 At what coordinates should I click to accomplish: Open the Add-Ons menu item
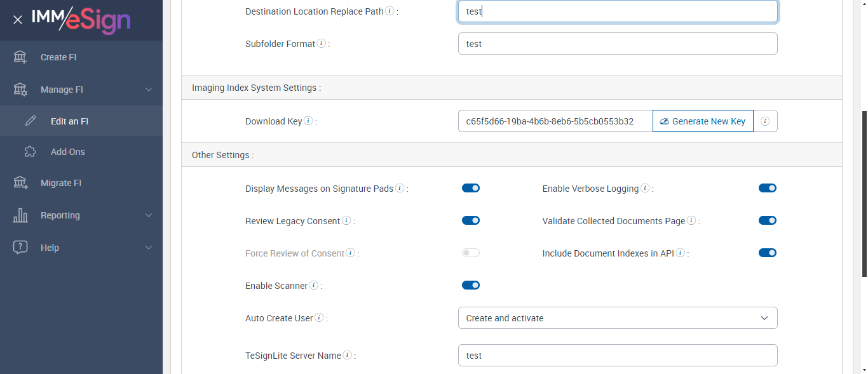[68, 152]
